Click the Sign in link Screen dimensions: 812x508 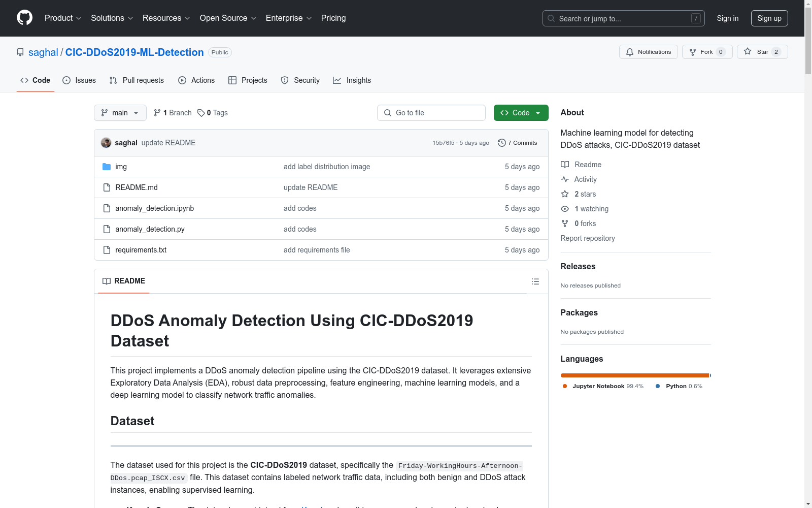[728, 18]
